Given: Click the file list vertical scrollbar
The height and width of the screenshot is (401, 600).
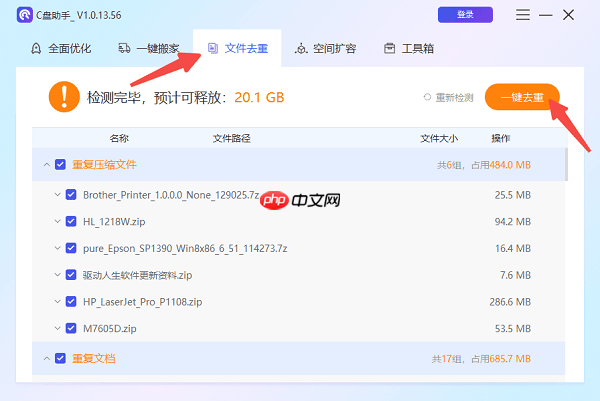Looking at the screenshot, I should (566, 165).
